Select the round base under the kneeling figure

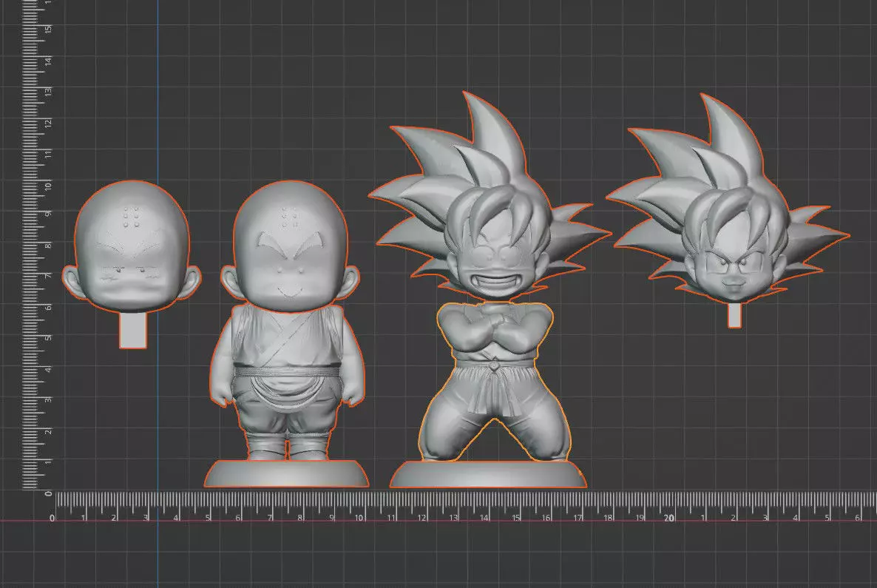click(x=488, y=474)
